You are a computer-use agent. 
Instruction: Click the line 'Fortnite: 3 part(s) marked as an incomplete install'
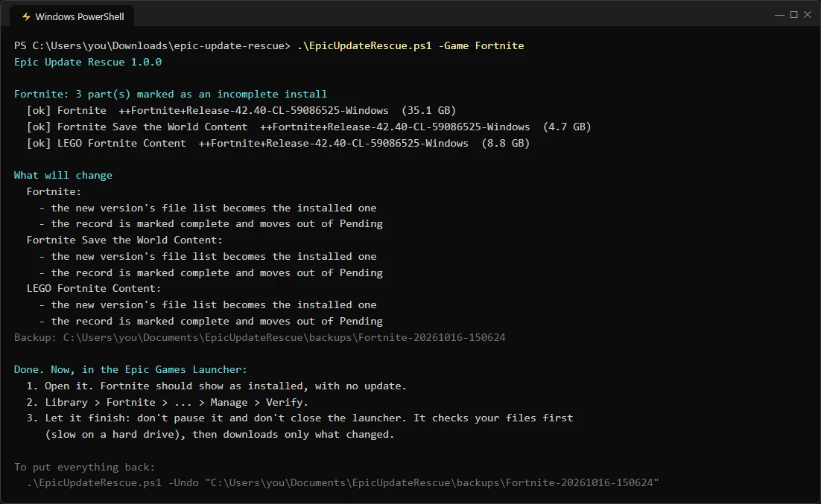click(x=171, y=95)
